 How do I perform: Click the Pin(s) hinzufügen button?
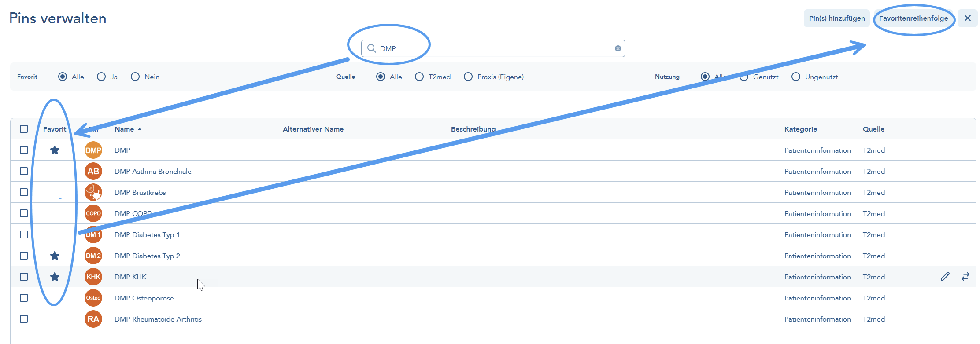[837, 18]
